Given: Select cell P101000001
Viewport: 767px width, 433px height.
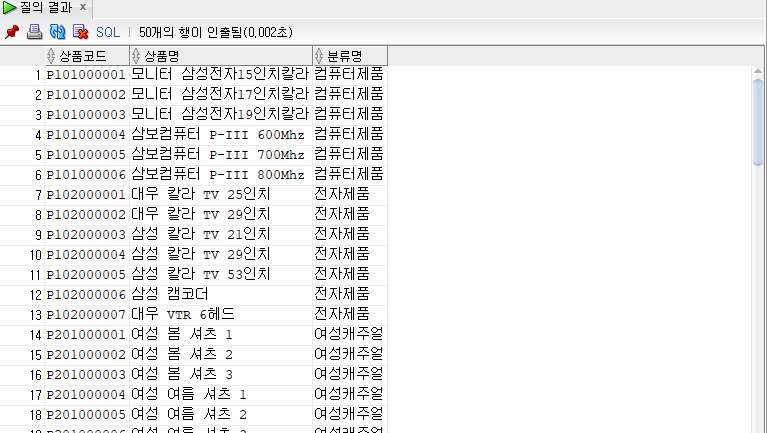Looking at the screenshot, I should 87,75.
